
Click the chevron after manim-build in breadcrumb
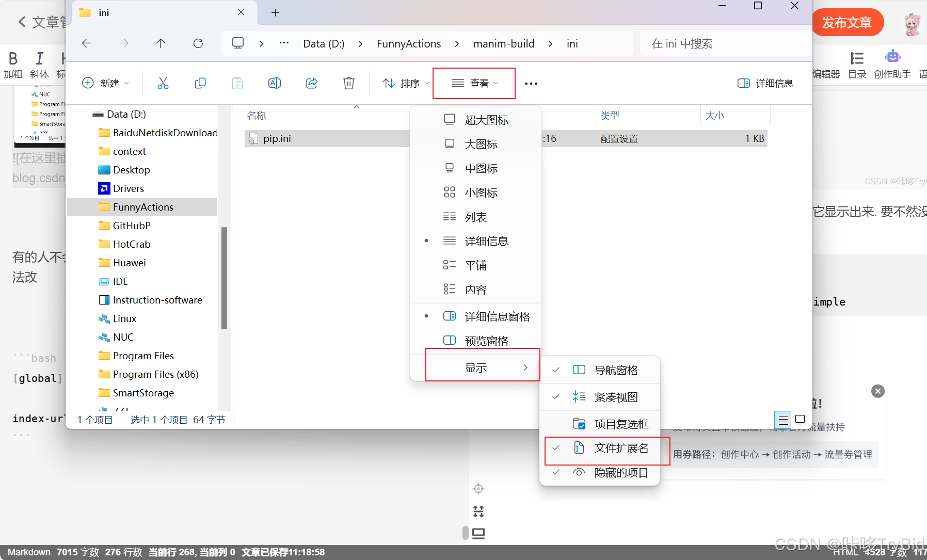coord(550,44)
